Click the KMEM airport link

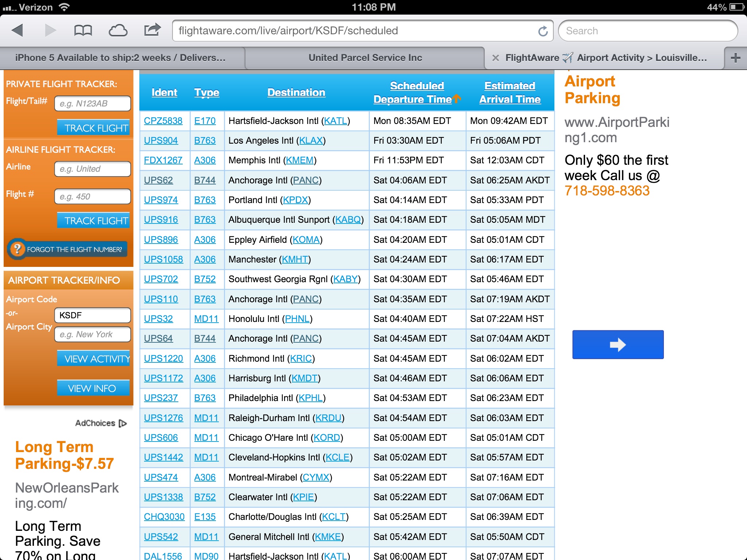tap(300, 160)
